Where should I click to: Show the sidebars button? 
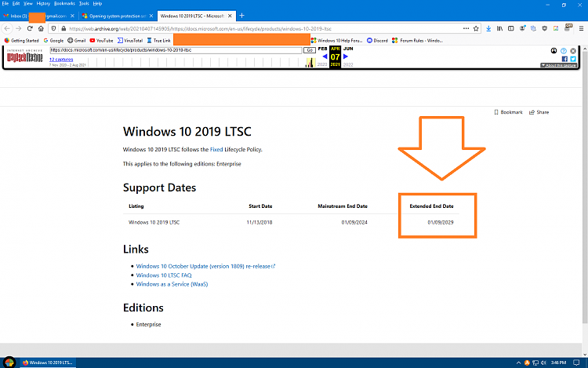[510, 28]
